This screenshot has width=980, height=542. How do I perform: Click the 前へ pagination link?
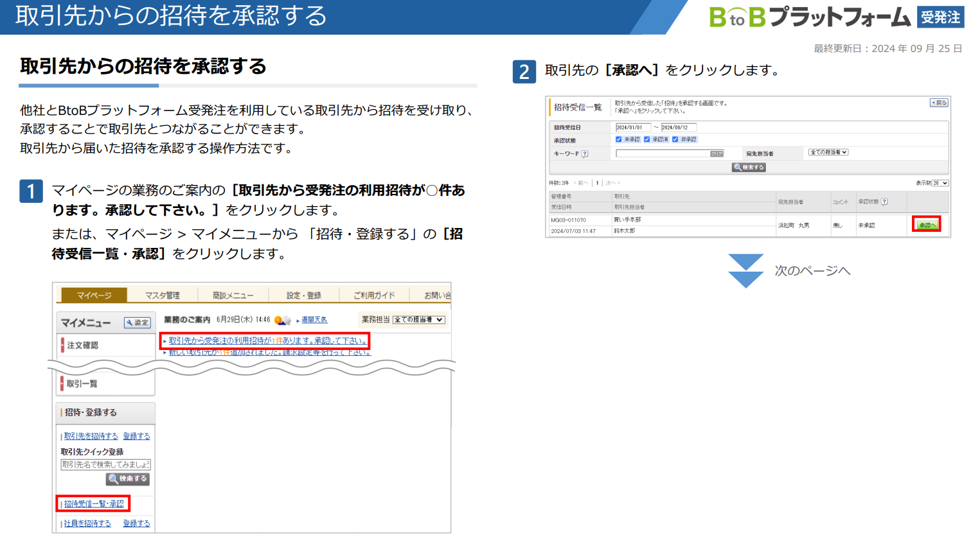[x=582, y=183]
